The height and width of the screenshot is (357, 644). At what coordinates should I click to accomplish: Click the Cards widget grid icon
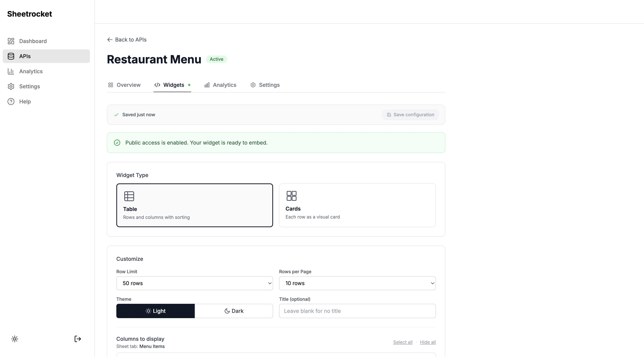(292, 196)
